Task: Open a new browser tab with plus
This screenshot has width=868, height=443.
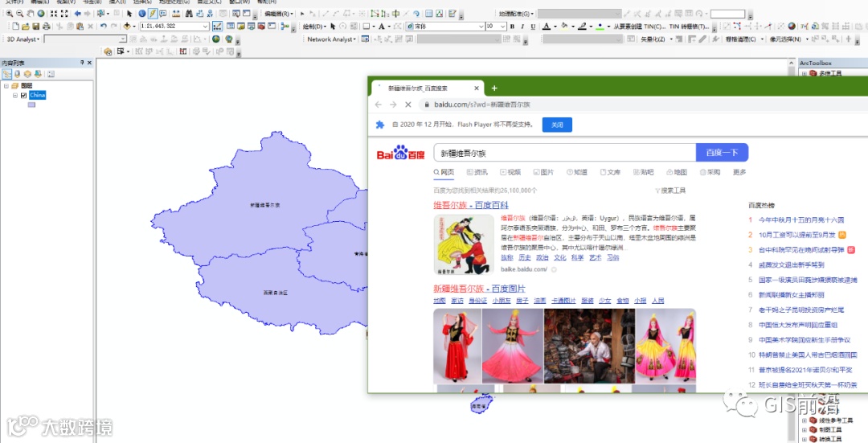Action: (494, 88)
